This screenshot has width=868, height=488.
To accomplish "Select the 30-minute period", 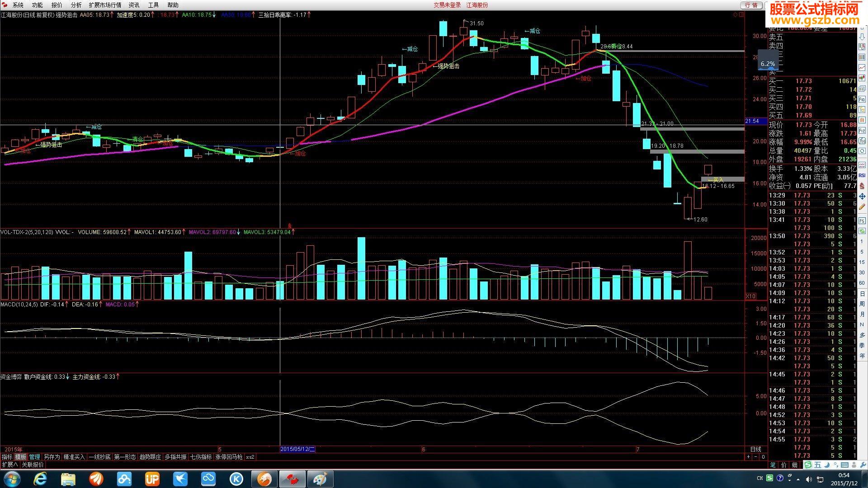I will (x=862, y=272).
